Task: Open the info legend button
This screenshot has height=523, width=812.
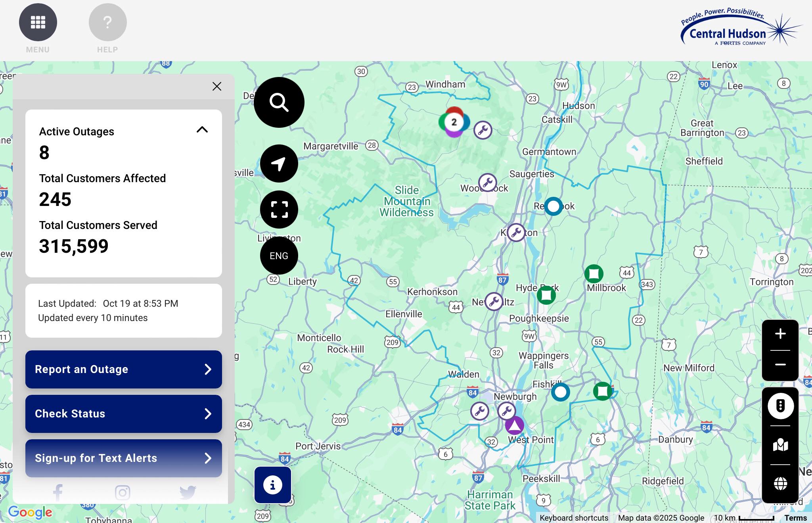Action: coord(273,485)
